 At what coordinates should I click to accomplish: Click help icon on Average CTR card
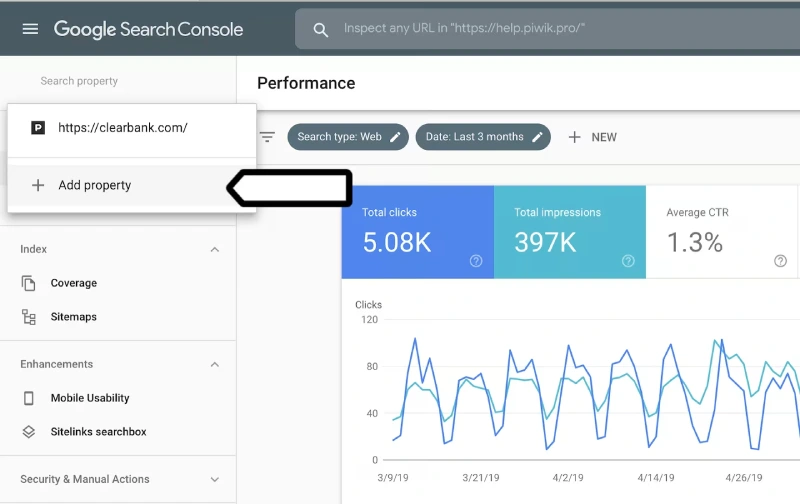[780, 261]
